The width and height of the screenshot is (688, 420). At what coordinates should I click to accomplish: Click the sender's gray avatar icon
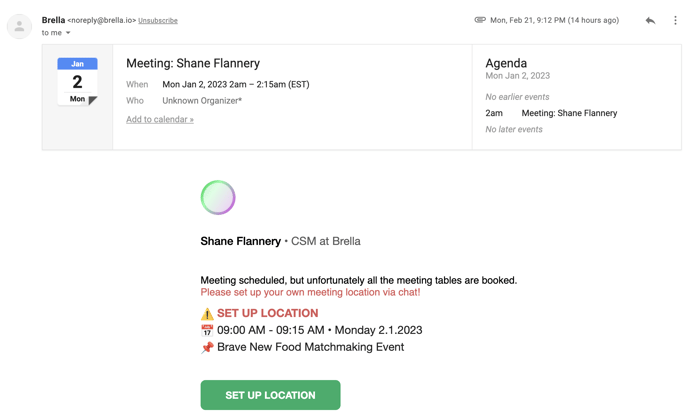[x=19, y=26]
